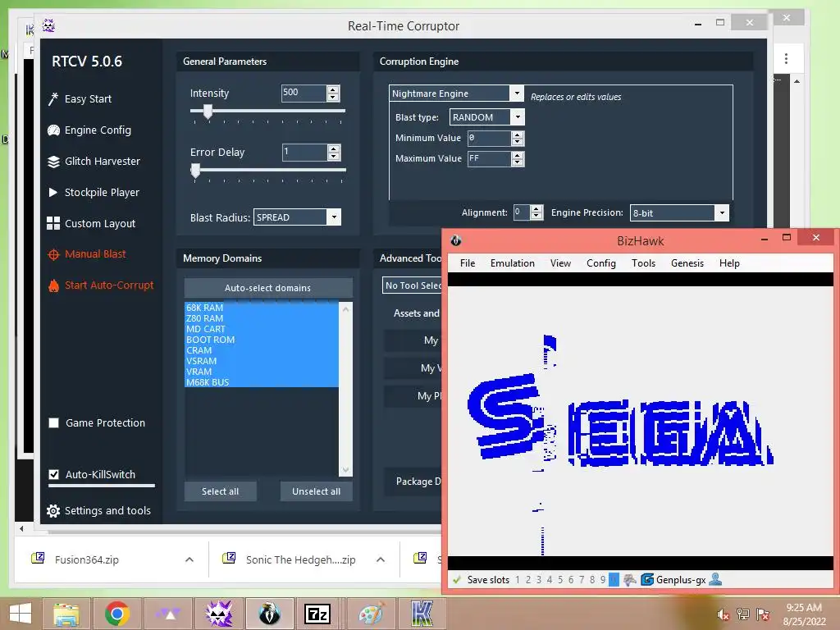Open No Tool Selected dropdown
Screen dimensions: 840x630
tap(413, 285)
